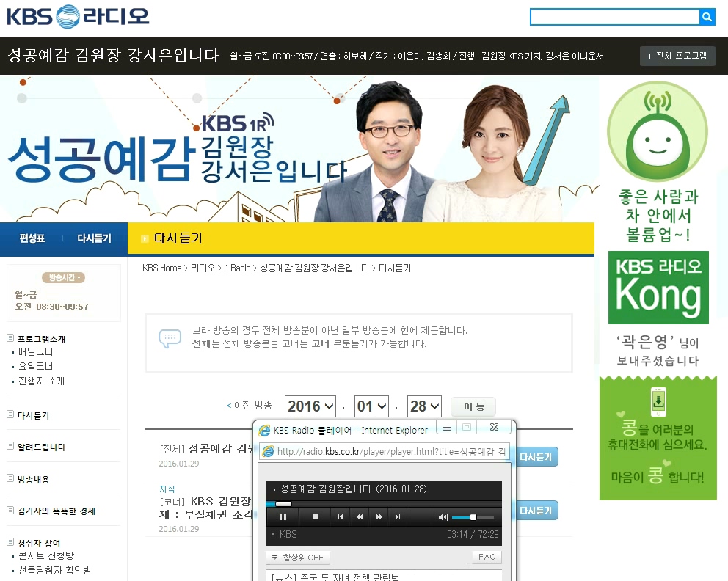Click the KBS 라디오 Kong green banner
Image resolution: width=728 pixels, height=581 pixels.
coord(658,288)
